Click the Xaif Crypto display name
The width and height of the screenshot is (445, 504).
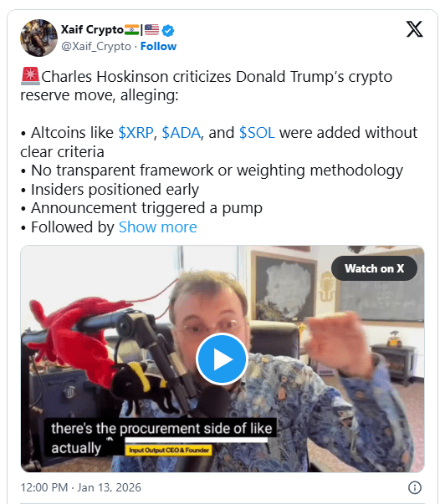tap(92, 29)
